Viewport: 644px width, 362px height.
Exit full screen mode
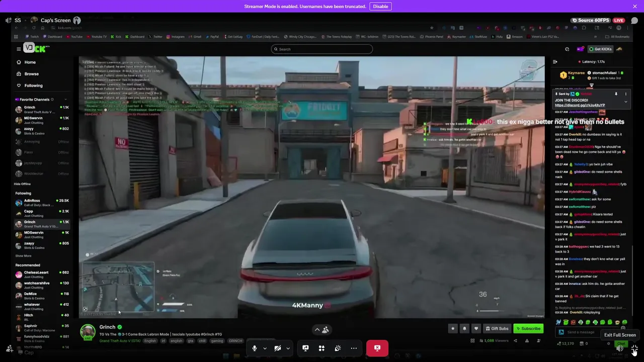(x=634, y=348)
